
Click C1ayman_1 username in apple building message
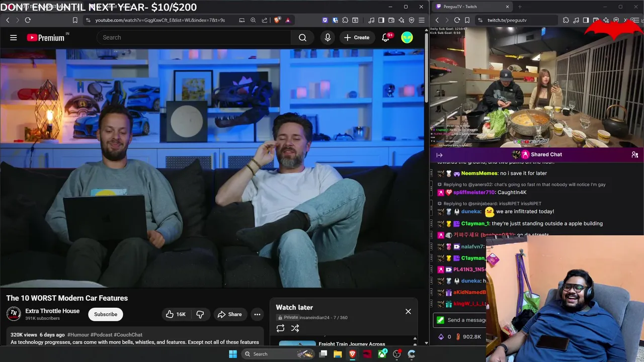coord(475,224)
